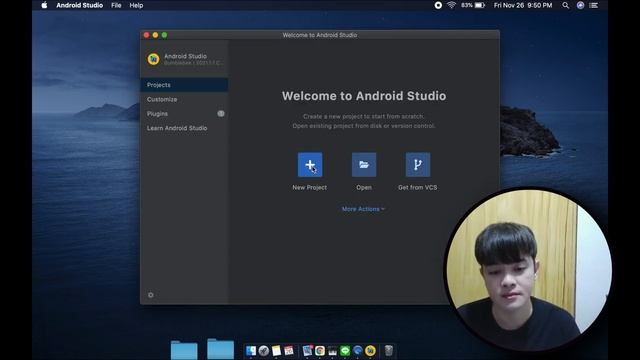Open the Trash from the Dock
640x360 pixels.
[389, 351]
